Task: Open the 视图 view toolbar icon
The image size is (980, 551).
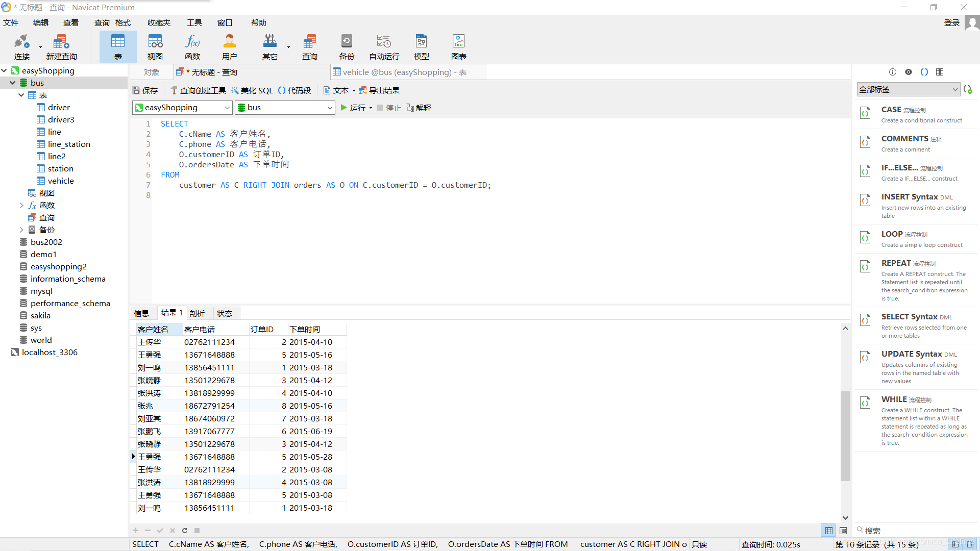Action: [x=155, y=47]
